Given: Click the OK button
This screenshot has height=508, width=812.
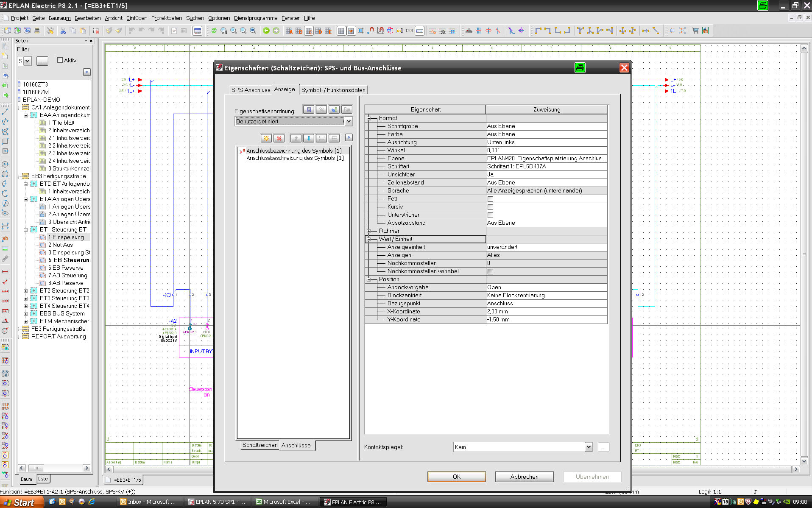Looking at the screenshot, I should coord(456,477).
